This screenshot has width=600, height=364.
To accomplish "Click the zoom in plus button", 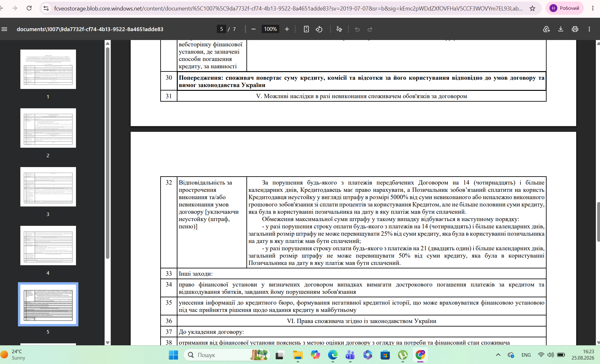I will (x=287, y=29).
